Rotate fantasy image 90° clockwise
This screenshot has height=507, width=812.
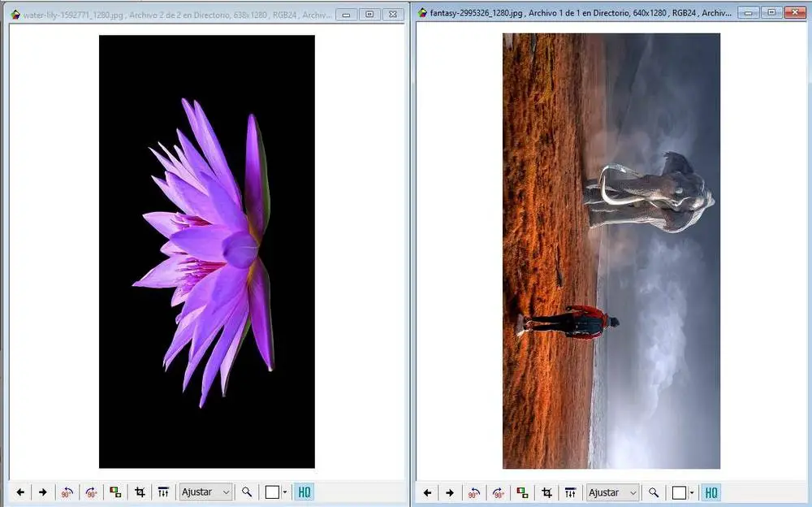pos(499,492)
